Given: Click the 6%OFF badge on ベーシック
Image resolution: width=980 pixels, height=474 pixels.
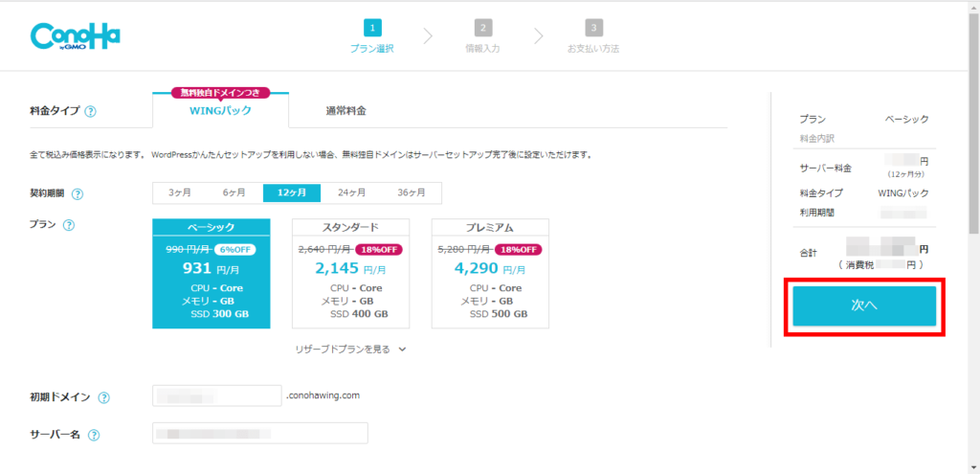Looking at the screenshot, I should click(x=234, y=250).
